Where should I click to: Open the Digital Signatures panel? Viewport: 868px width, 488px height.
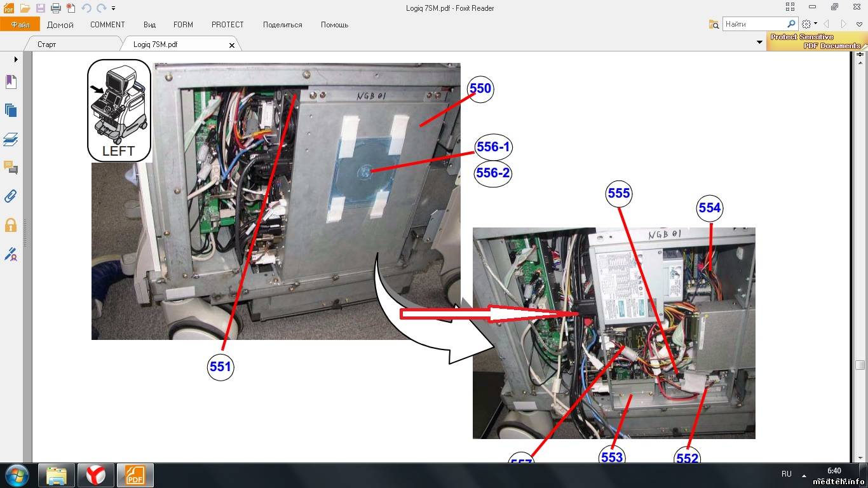click(x=11, y=254)
